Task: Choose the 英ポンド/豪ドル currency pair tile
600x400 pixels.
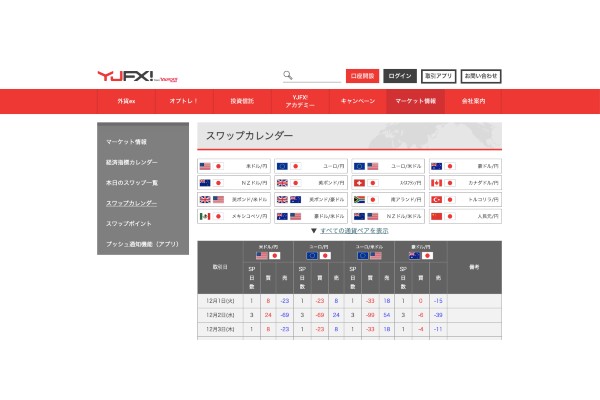Action: pyautogui.click(x=311, y=199)
